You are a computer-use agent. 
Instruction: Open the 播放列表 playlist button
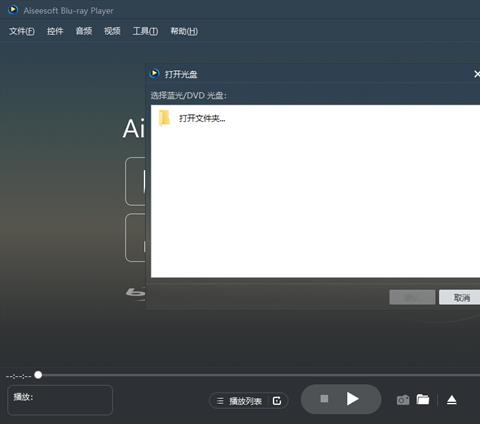point(245,401)
